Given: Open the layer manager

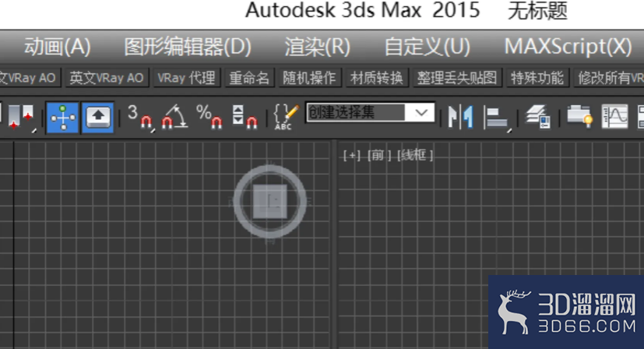Looking at the screenshot, I should (538, 117).
